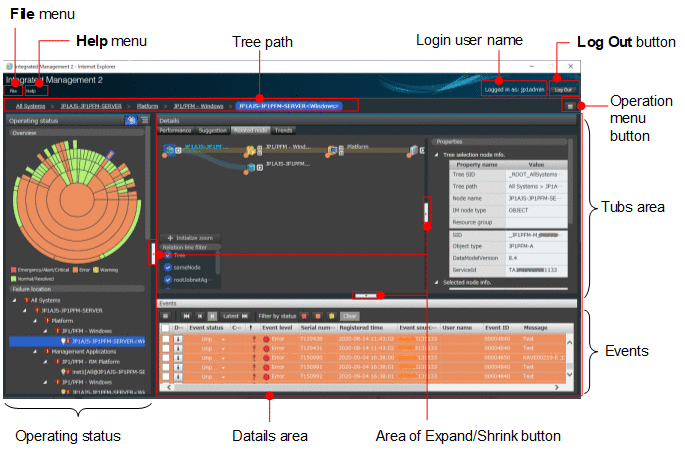Click Initialize zoom button
The height and width of the screenshot is (452, 685).
point(190,238)
